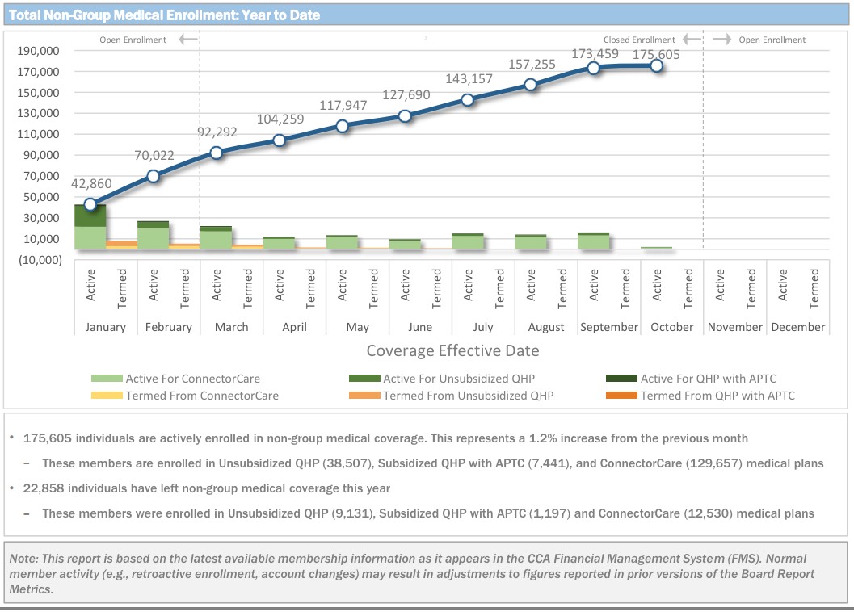The height and width of the screenshot is (616, 854).
Task: Select the October data point marker on the line
Action: click(657, 66)
